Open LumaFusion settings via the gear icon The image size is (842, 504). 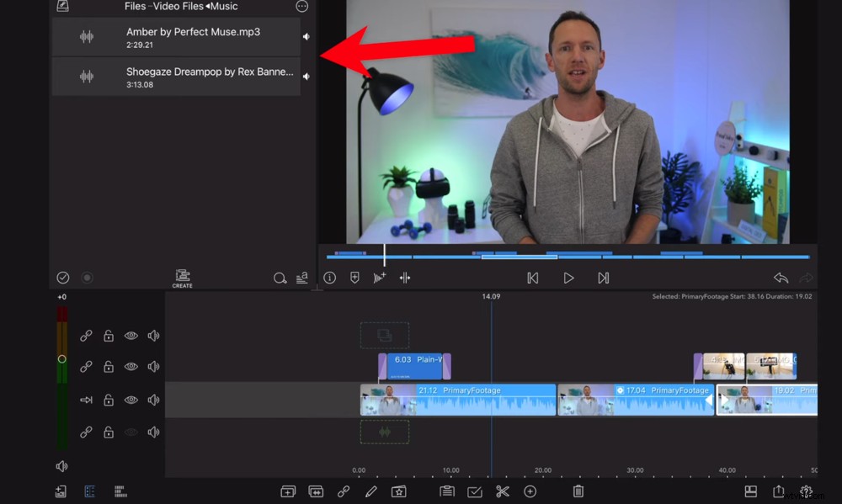806,491
